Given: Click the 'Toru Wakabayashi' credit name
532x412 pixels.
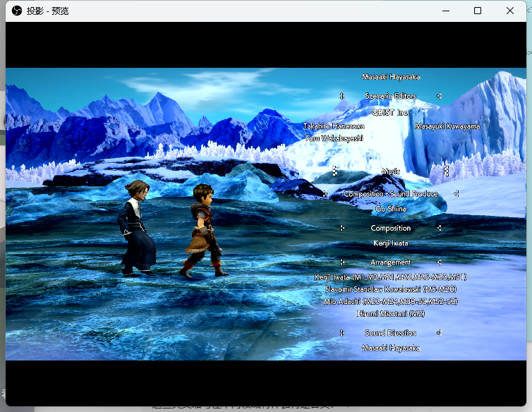Looking at the screenshot, I should click(x=334, y=138).
